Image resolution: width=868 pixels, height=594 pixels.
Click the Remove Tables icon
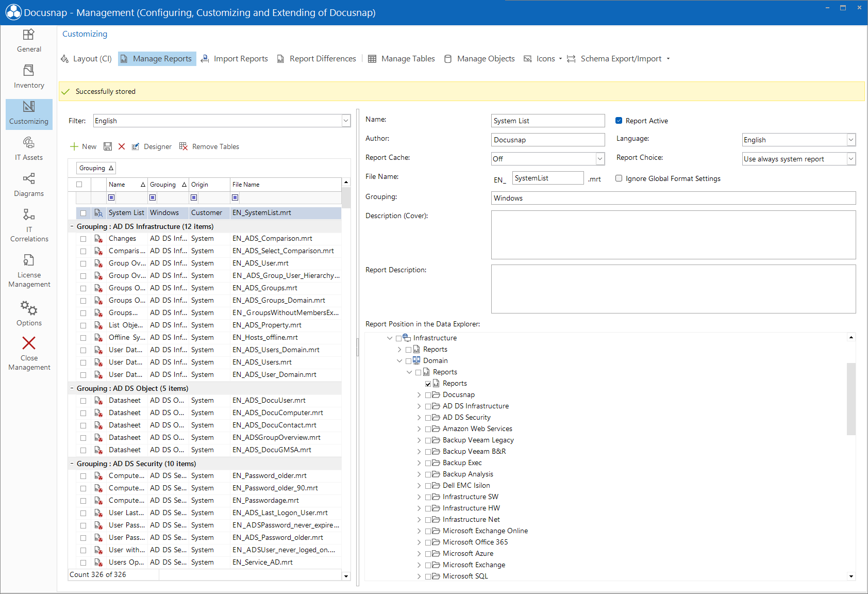click(183, 146)
